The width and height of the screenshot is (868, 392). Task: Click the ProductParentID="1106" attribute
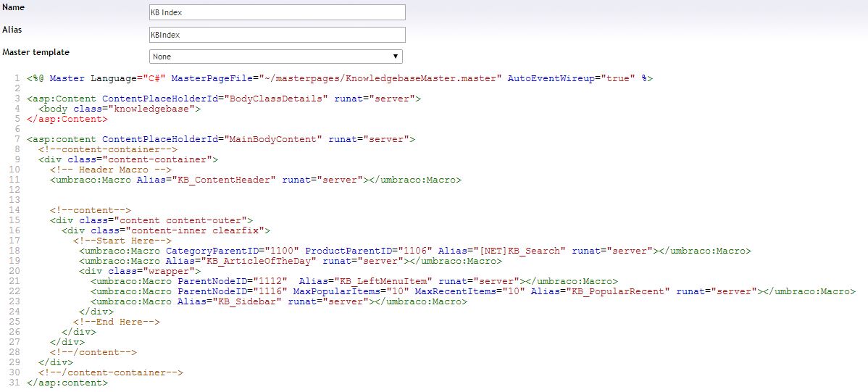pyautogui.click(x=369, y=251)
